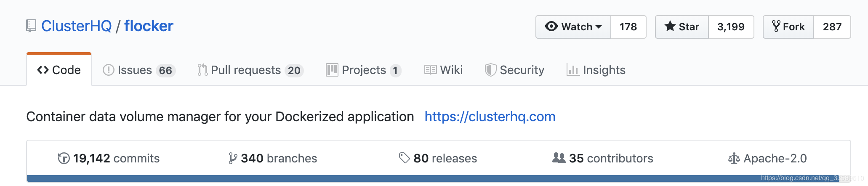868x186 pixels.
Task: Open the Watch dropdown menu
Action: (573, 27)
